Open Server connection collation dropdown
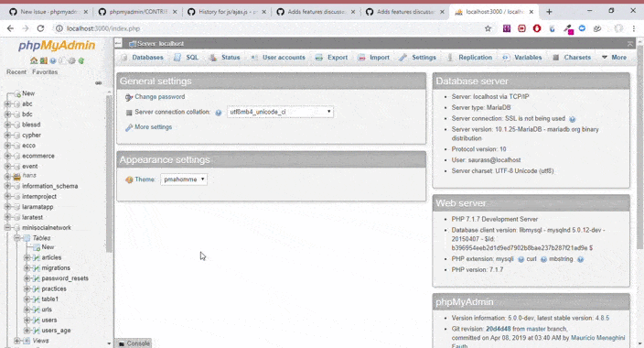The image size is (644, 348). pyautogui.click(x=280, y=112)
